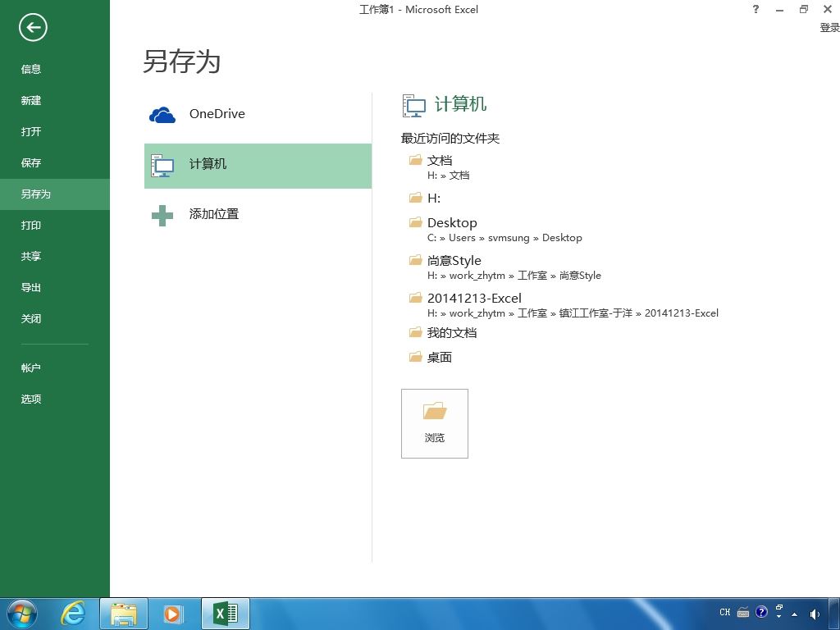Click the folder icon for 文档
840x630 pixels.
[x=415, y=160]
